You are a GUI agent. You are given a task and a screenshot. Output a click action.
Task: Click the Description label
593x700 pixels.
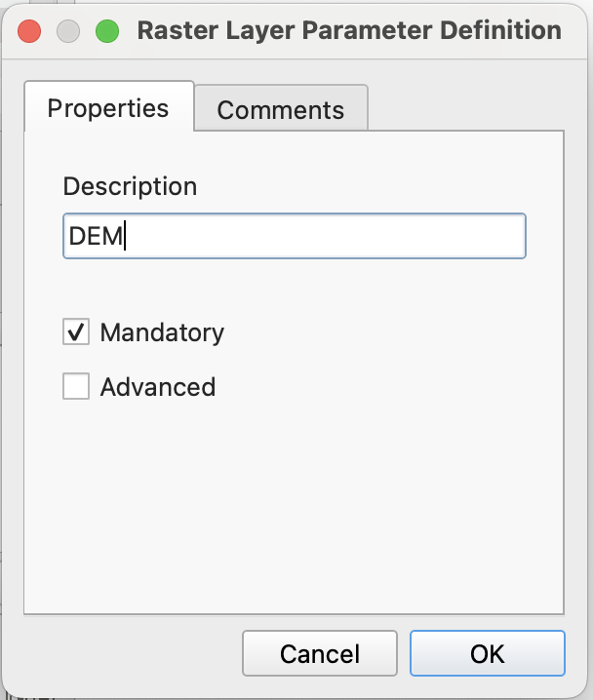tap(130, 186)
